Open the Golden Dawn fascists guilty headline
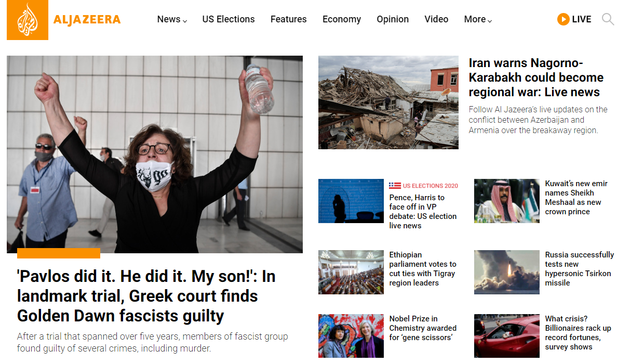The height and width of the screenshot is (363, 644). click(146, 296)
